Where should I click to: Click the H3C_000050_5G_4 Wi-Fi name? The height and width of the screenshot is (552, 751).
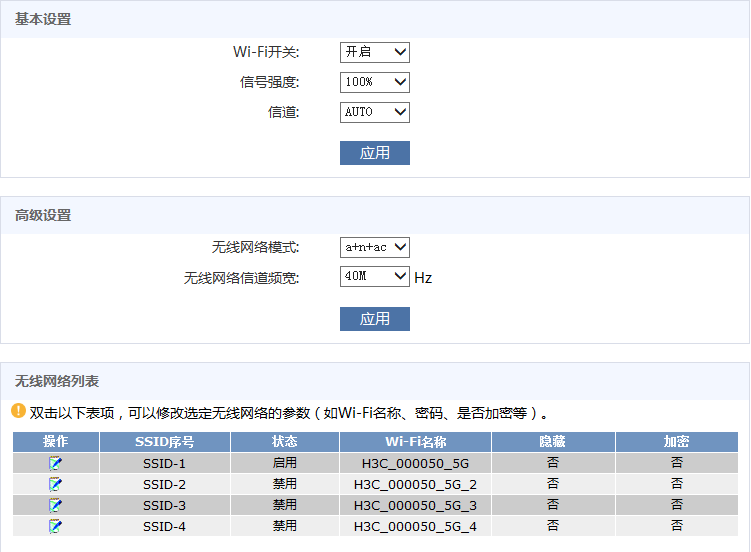coord(415,526)
